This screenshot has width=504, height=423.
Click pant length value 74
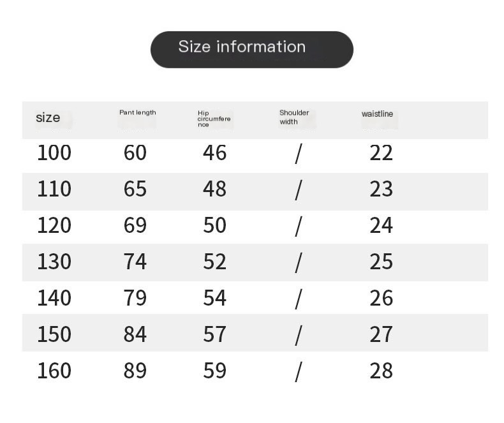pyautogui.click(x=135, y=262)
